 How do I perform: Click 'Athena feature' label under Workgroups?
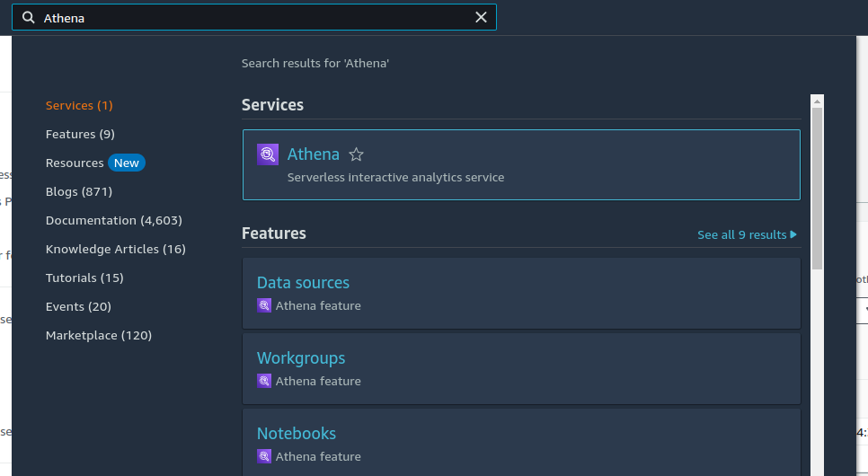(318, 381)
